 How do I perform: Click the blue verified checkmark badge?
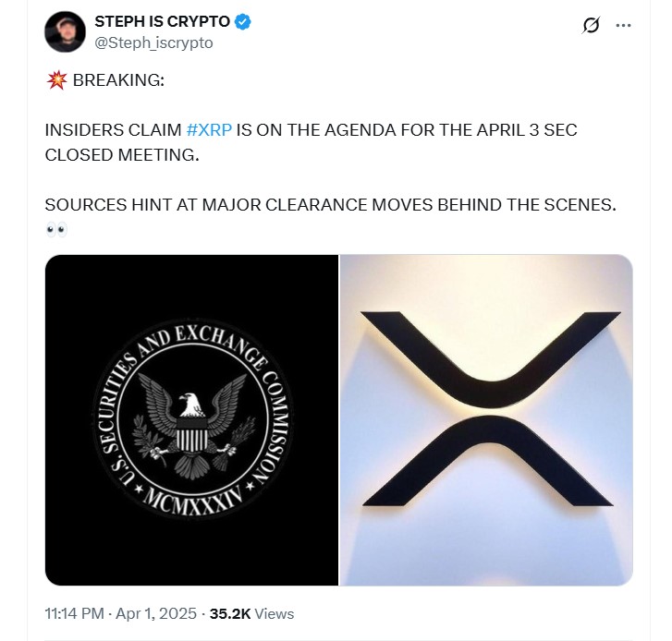(243, 22)
